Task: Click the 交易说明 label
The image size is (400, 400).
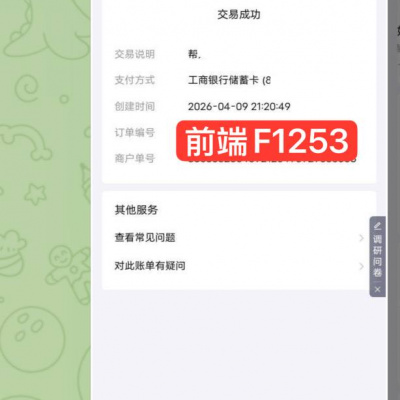Action: pyautogui.click(x=135, y=54)
